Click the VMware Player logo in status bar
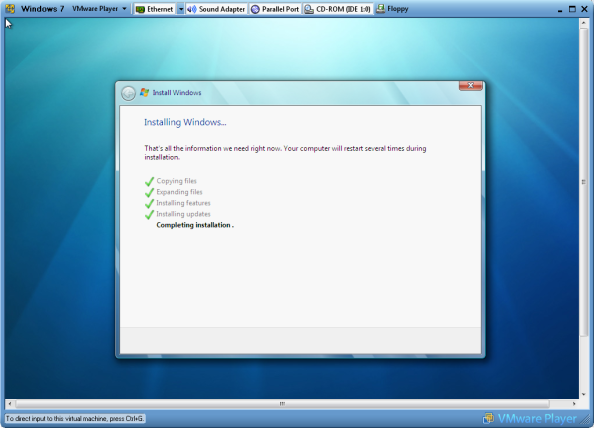This screenshot has width=594, height=428. [530, 419]
